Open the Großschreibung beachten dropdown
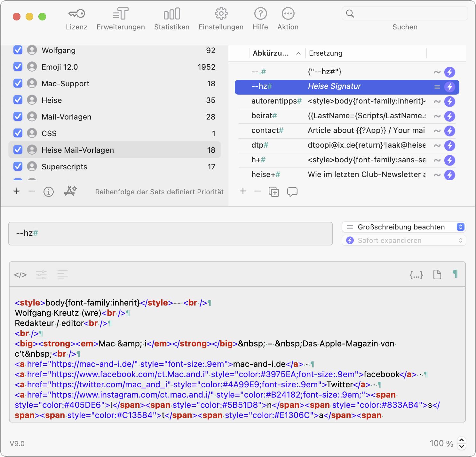Image resolution: width=476 pixels, height=457 pixels. tap(404, 227)
